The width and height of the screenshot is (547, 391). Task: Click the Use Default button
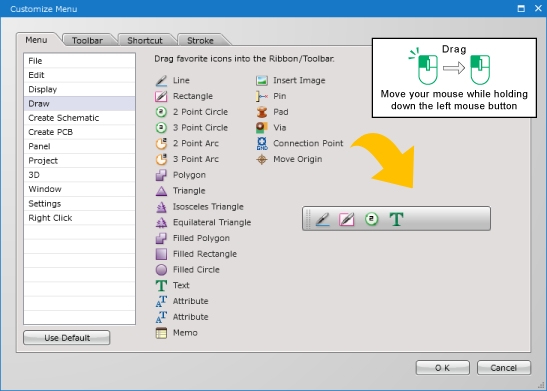[x=67, y=338]
